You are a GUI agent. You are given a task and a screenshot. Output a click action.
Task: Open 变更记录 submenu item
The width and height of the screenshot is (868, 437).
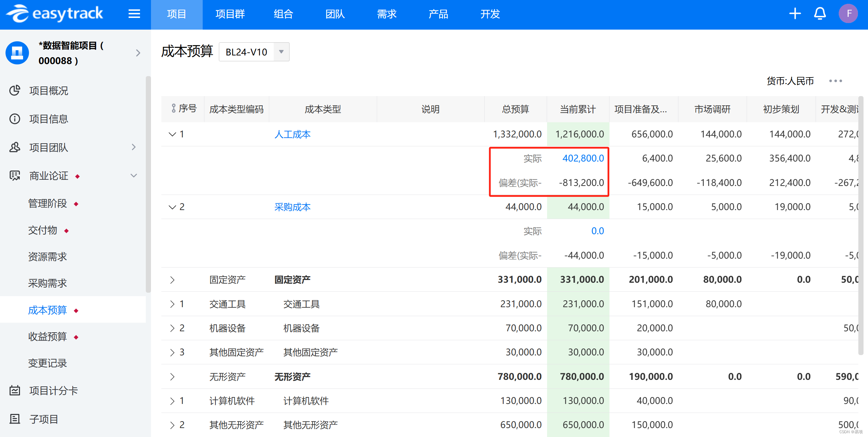[48, 363]
